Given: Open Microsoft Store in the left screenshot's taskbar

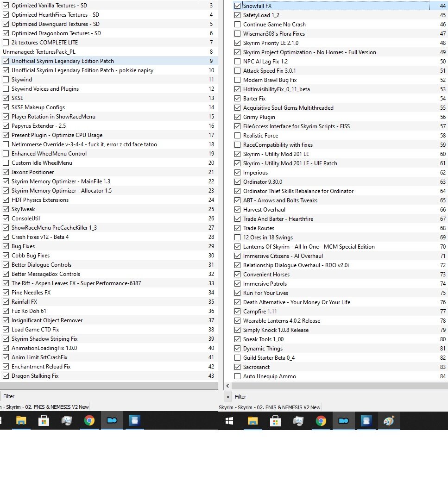Looking at the screenshot, I should pyautogui.click(x=44, y=420).
